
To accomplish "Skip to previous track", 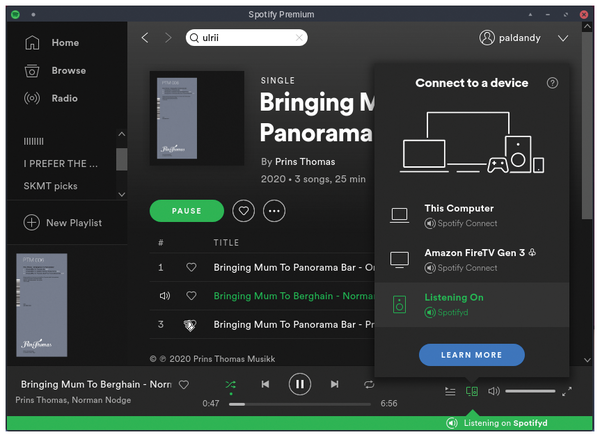I will 265,384.
